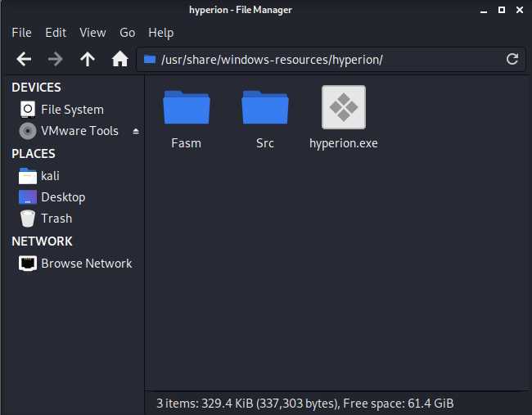Reload the folder with refresh icon
This screenshot has width=532, height=415.
(512, 59)
